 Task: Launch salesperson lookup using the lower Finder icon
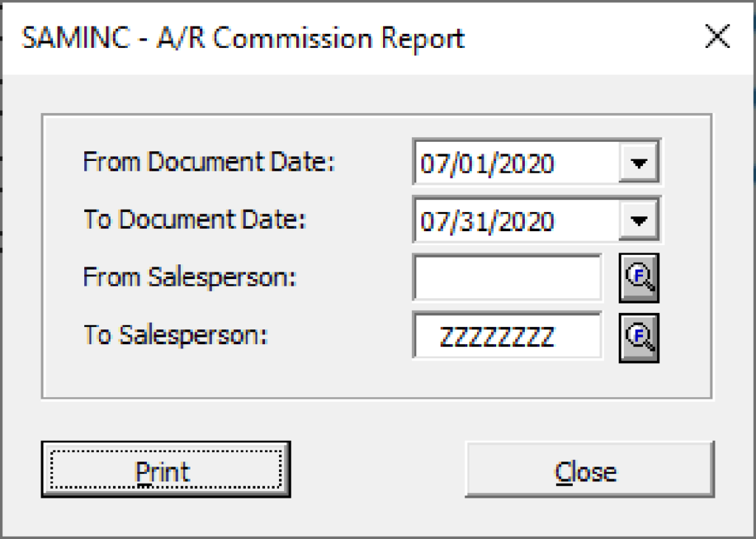point(638,338)
